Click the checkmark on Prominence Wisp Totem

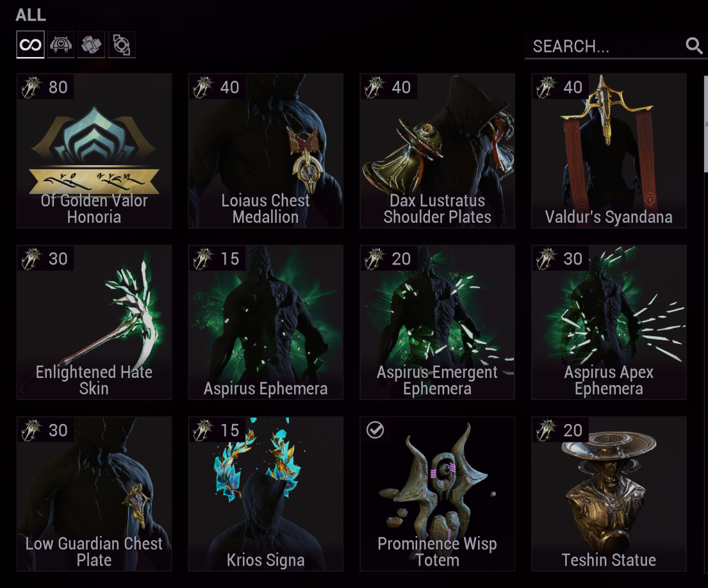[375, 430]
